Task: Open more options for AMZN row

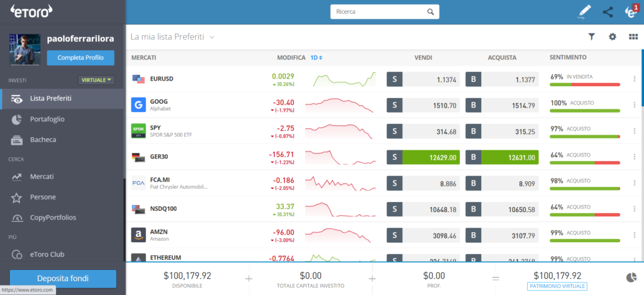Action: tap(635, 235)
